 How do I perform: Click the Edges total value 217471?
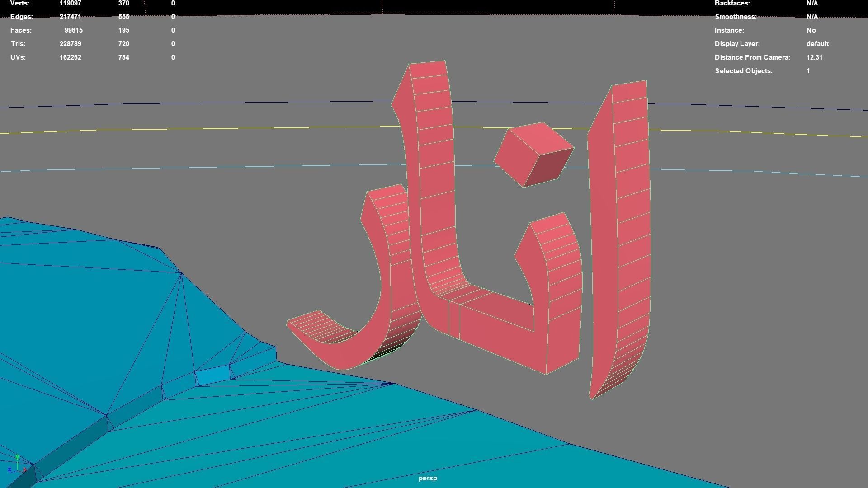(x=71, y=17)
